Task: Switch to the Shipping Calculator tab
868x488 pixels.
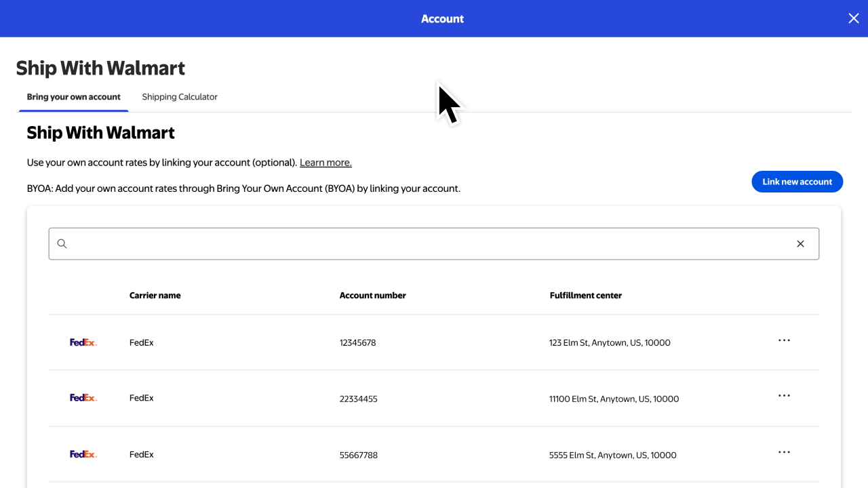Action: click(179, 97)
